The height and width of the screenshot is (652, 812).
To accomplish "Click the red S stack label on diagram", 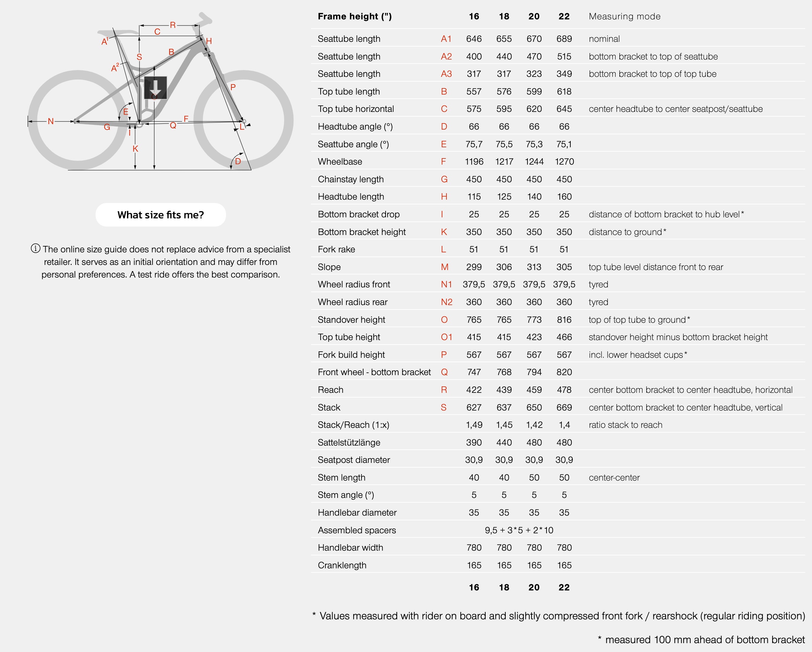I will point(139,57).
